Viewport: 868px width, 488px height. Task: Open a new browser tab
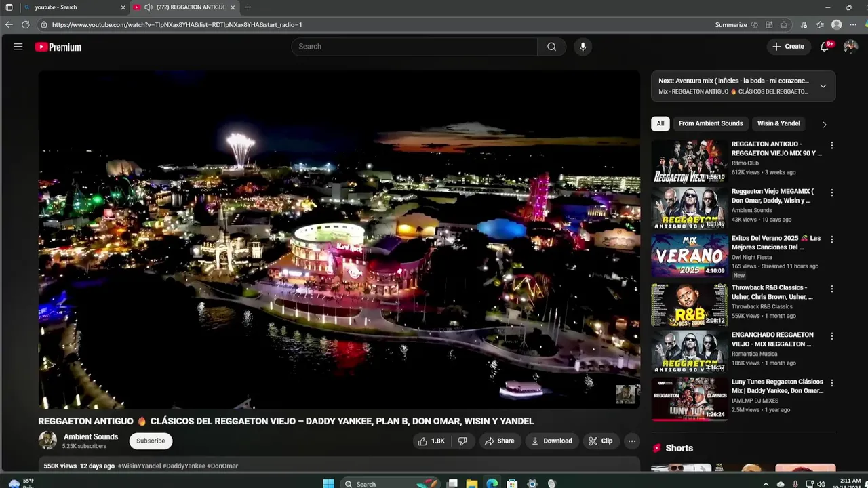[248, 7]
